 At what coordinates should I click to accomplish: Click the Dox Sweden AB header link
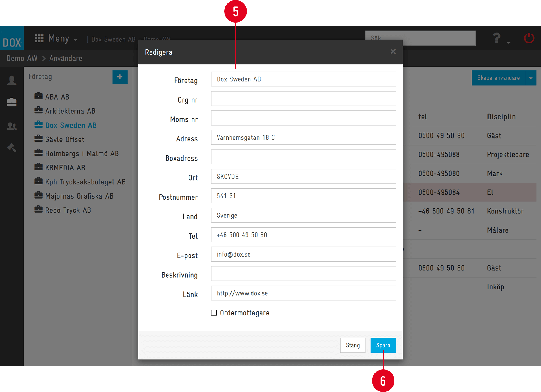pyautogui.click(x=113, y=39)
